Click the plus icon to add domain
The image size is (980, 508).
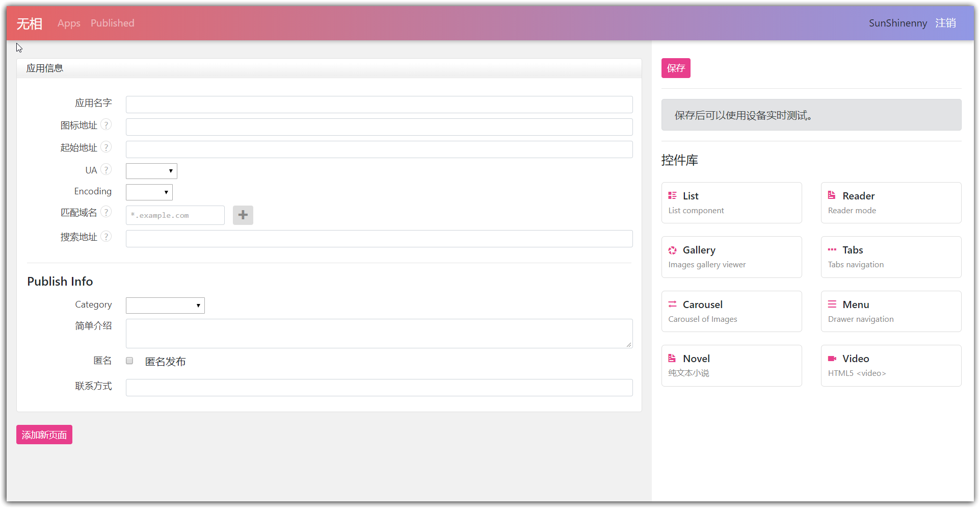pyautogui.click(x=243, y=215)
